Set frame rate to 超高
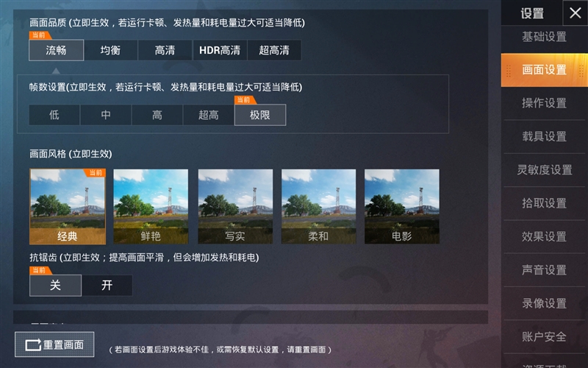 (x=209, y=115)
